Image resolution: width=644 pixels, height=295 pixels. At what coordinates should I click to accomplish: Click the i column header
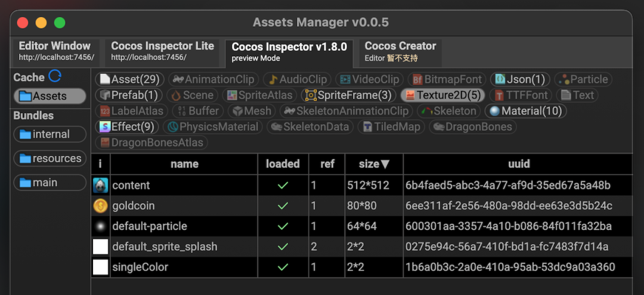[100, 164]
